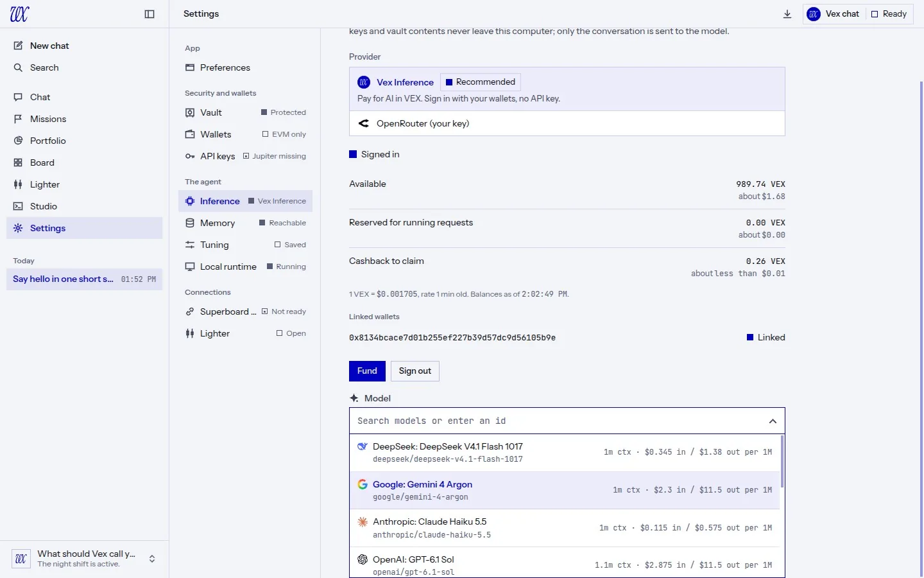Click the Portfolio pie chart icon
Viewport: 924px width, 578px height.
[18, 141]
